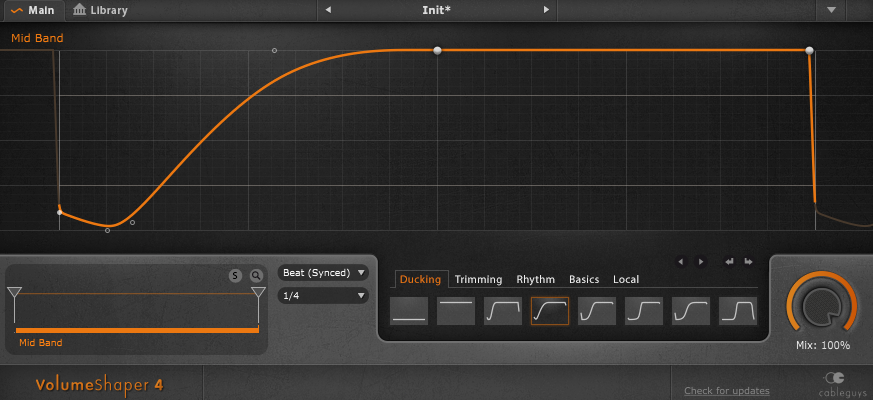Image resolution: width=873 pixels, height=400 pixels.
Task: Select the flat low line waveform preset
Action: pyautogui.click(x=409, y=311)
